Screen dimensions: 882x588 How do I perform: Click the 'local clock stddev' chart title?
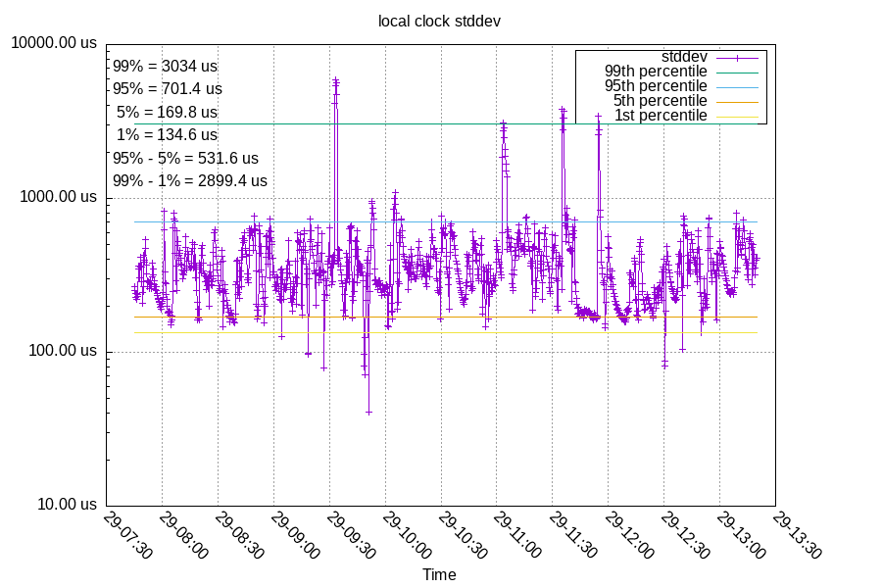click(440, 22)
